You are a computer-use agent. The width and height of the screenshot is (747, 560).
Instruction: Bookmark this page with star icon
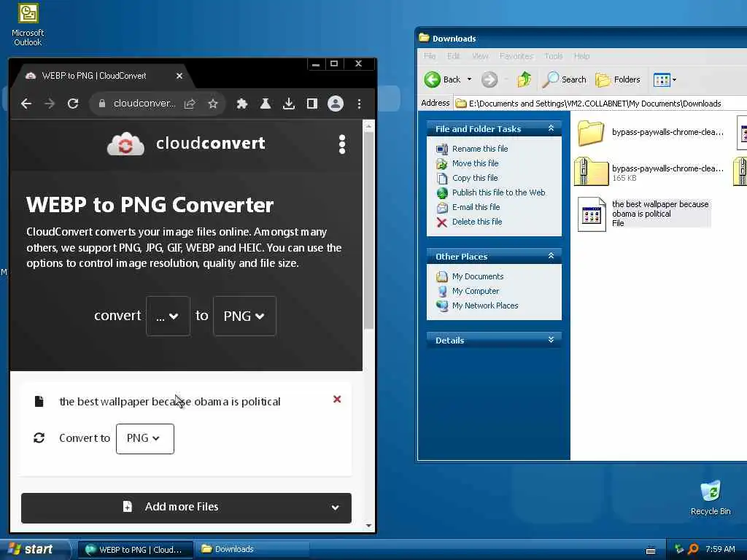pyautogui.click(x=213, y=104)
